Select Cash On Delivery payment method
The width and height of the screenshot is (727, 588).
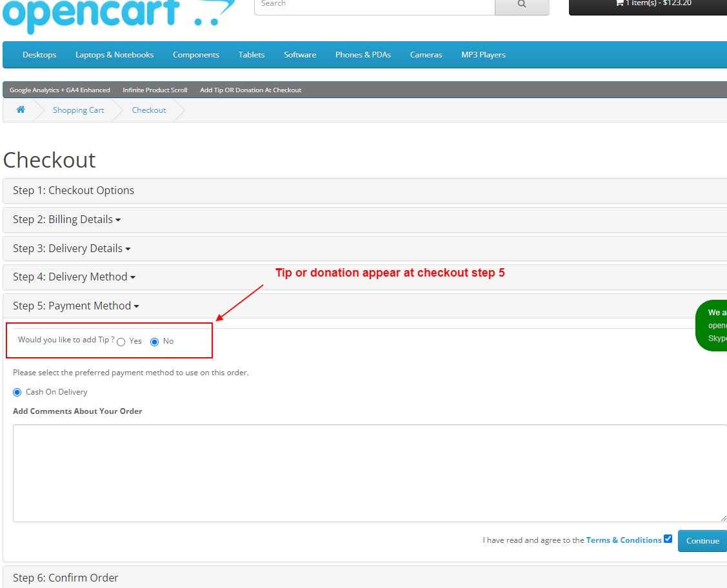17,392
